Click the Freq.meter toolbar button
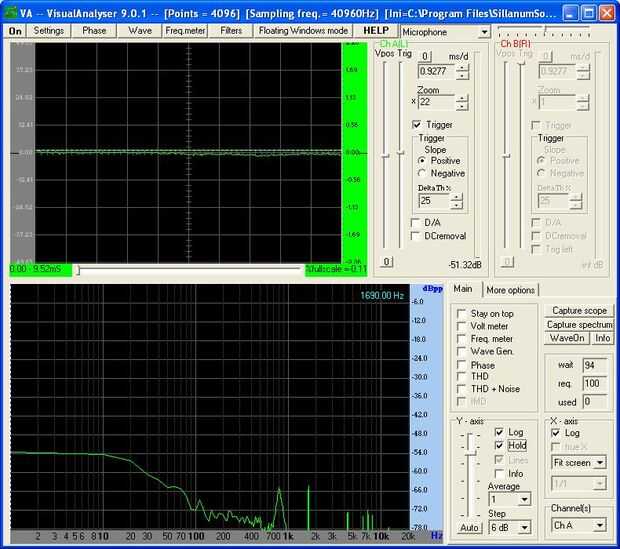The image size is (620, 549). [185, 31]
